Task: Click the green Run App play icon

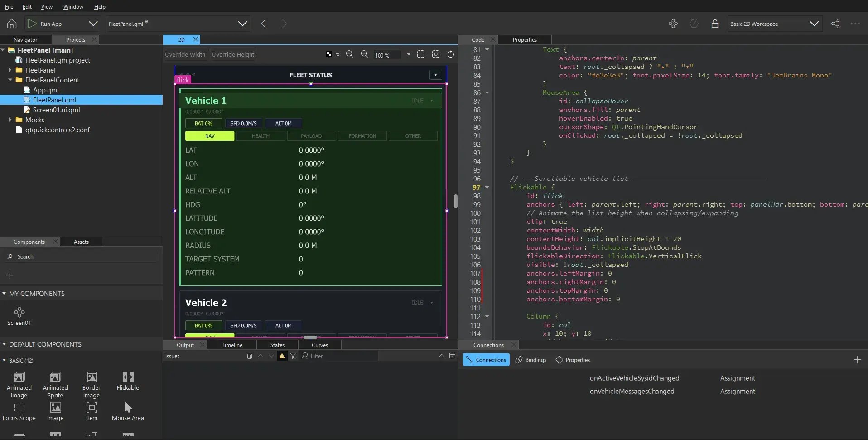Action: point(32,24)
